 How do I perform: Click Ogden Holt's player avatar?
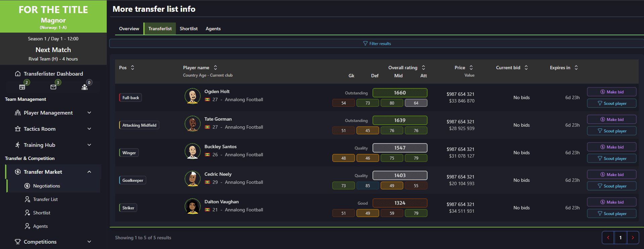[x=193, y=96]
